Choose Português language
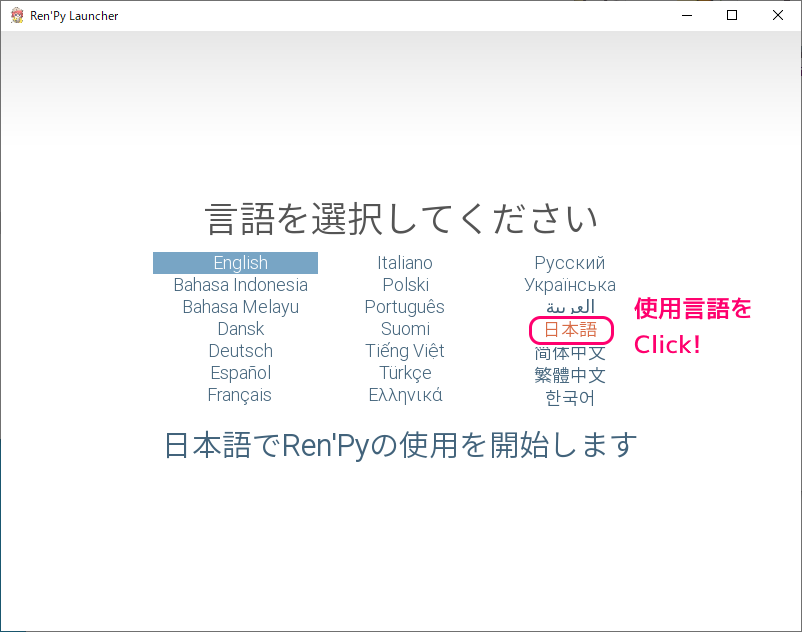This screenshot has width=802, height=632. click(x=405, y=307)
